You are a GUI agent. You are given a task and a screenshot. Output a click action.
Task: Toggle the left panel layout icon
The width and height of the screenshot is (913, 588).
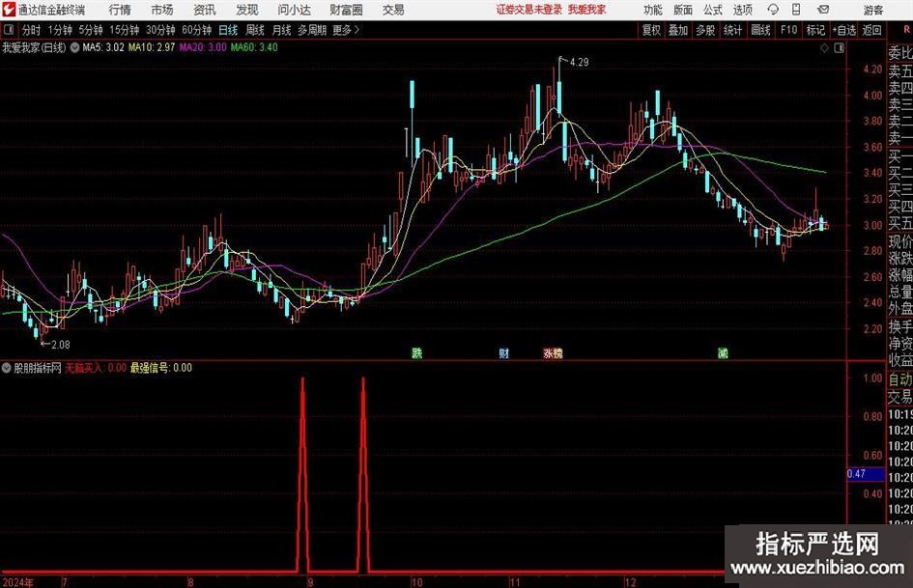[9, 30]
